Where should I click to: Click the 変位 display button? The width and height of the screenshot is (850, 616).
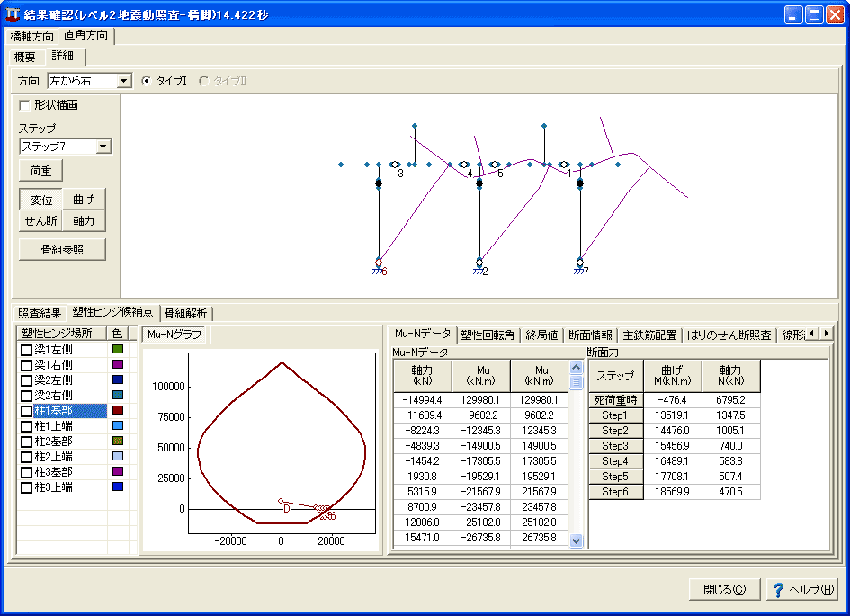point(41,200)
